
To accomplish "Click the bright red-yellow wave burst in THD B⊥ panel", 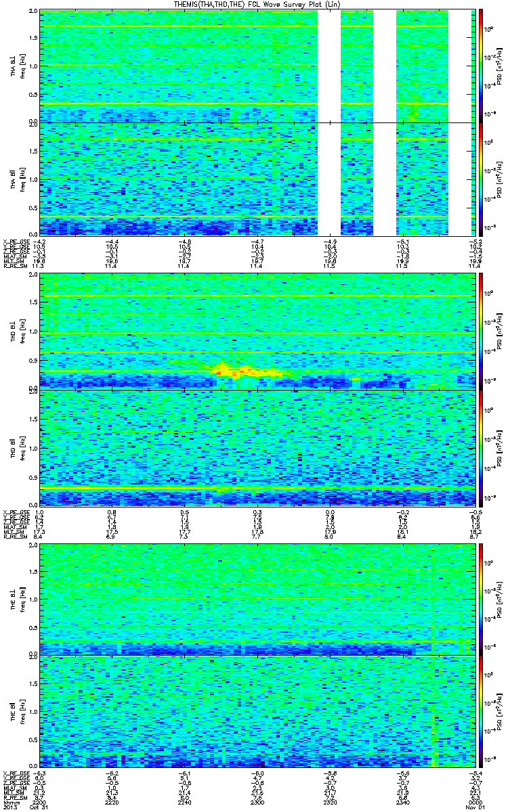I will pyautogui.click(x=248, y=370).
